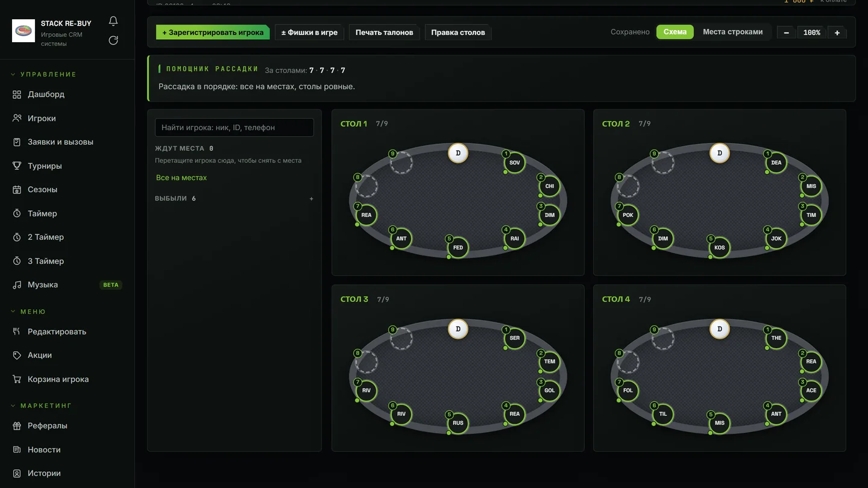Click the refresh icon under the bell
This screenshot has height=488, width=868.
(x=113, y=40)
